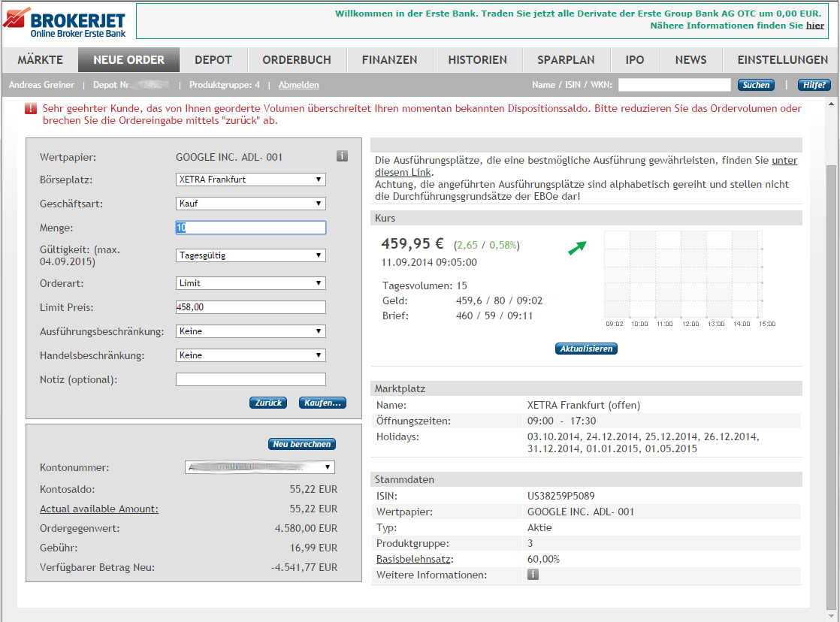Image resolution: width=840 pixels, height=622 pixels.
Task: Click the Geld quote 459,6 / 80 / 09:02
Action: point(500,300)
